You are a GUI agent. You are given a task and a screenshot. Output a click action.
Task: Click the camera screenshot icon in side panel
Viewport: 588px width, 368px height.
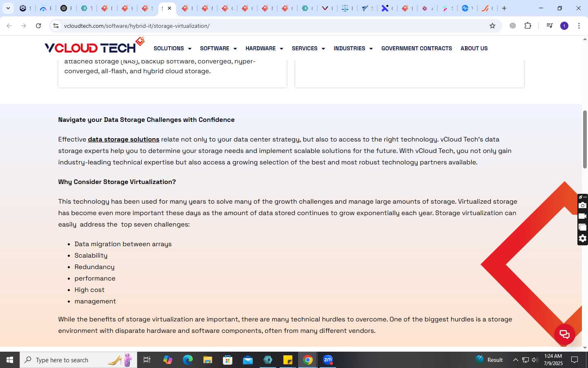[583, 205]
